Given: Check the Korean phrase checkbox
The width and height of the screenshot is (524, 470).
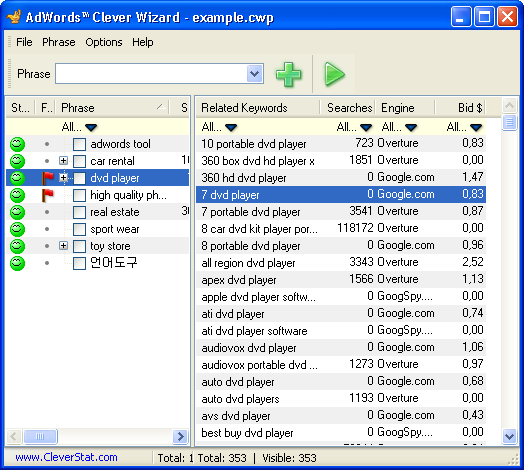Looking at the screenshot, I should coord(79,264).
